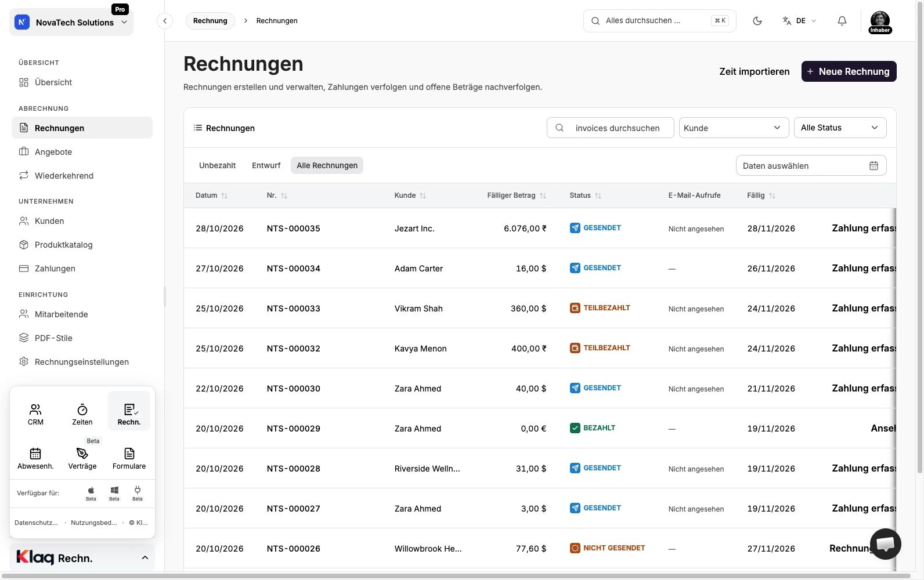Open the calendar icon in date picker
Screen dimensions: 924x580
[874, 166]
